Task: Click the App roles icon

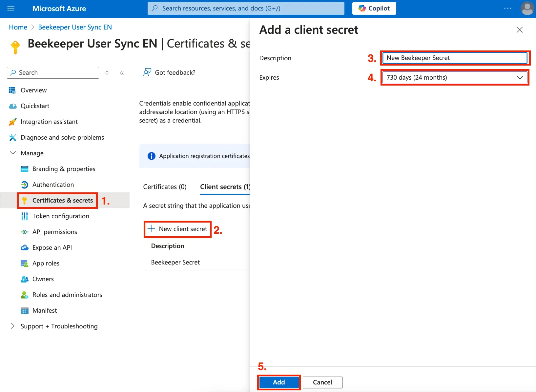Action: tap(25, 264)
